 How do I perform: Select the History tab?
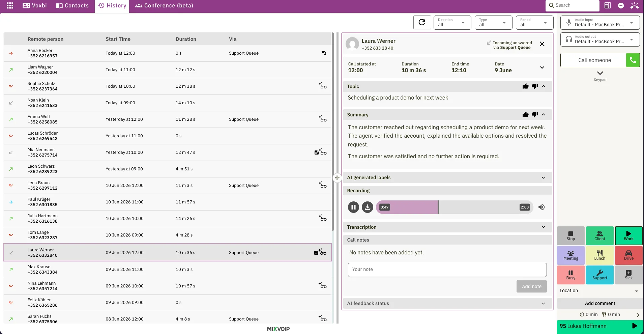112,5
